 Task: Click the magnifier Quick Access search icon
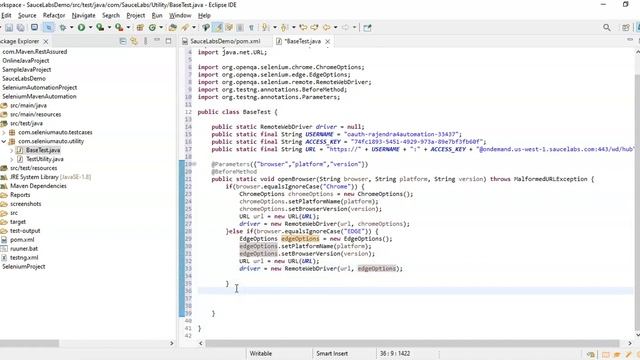click(607, 28)
